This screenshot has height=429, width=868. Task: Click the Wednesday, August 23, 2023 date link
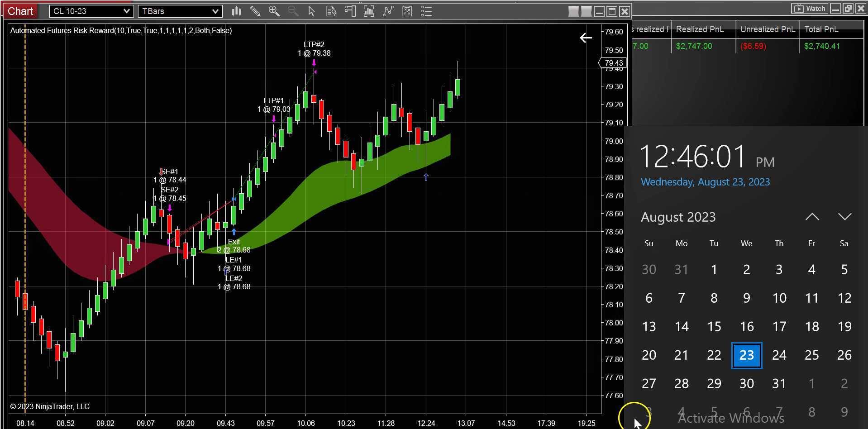tap(705, 182)
